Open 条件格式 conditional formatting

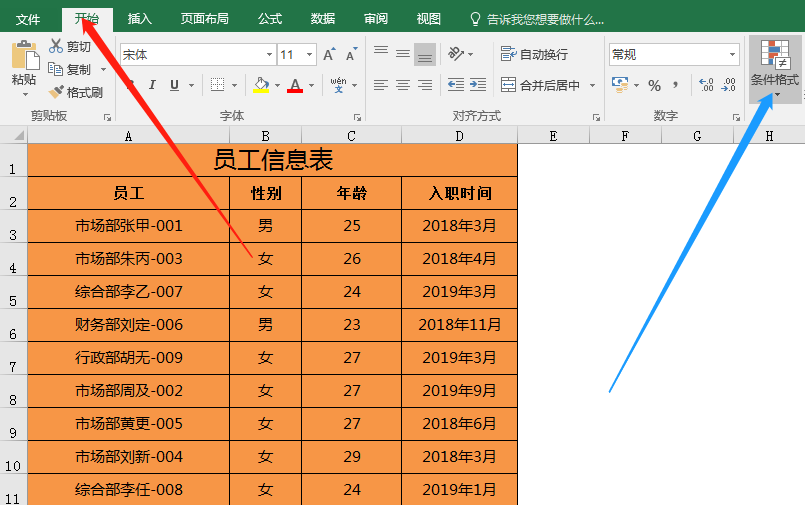775,69
